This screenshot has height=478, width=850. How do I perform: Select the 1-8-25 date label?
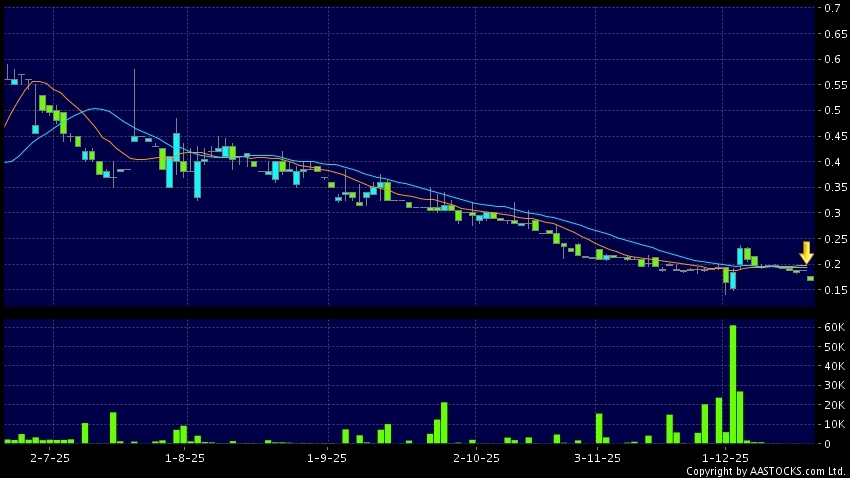[x=184, y=457]
